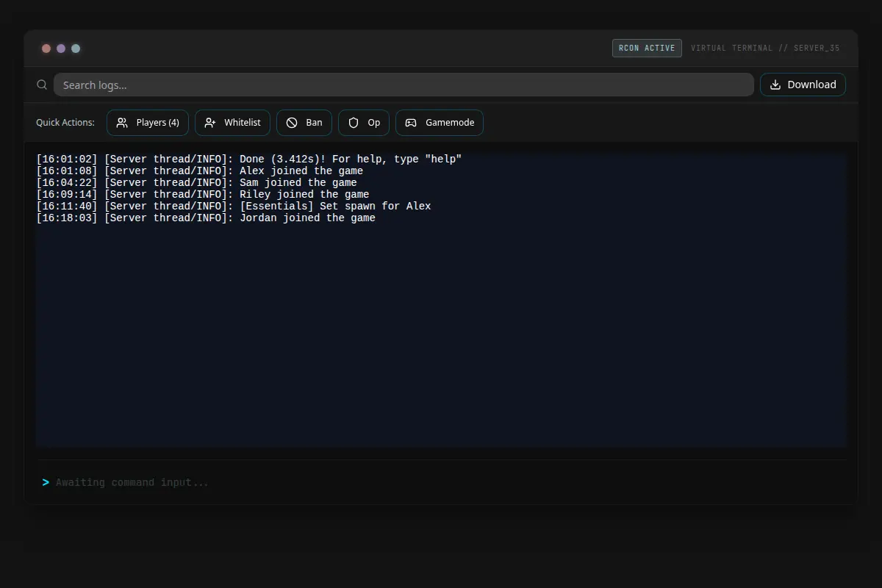Download the server logs
882x588 pixels.
pyautogui.click(x=803, y=85)
